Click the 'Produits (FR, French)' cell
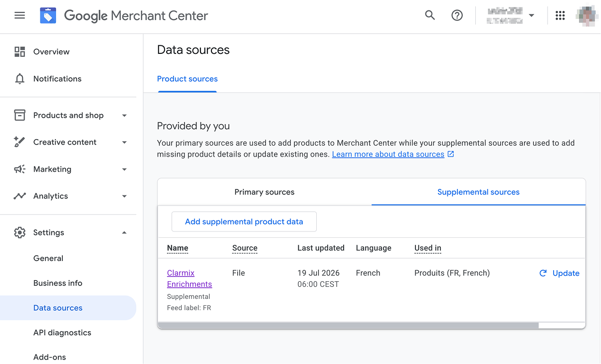The image size is (601, 364). pos(452,273)
